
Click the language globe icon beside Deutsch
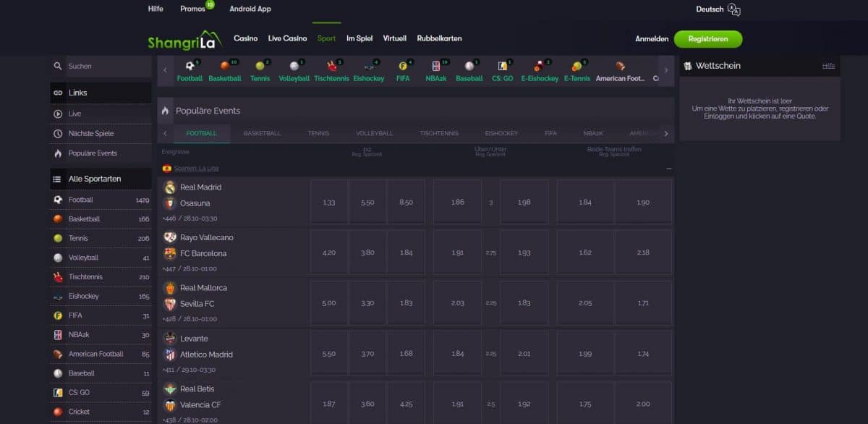734,10
